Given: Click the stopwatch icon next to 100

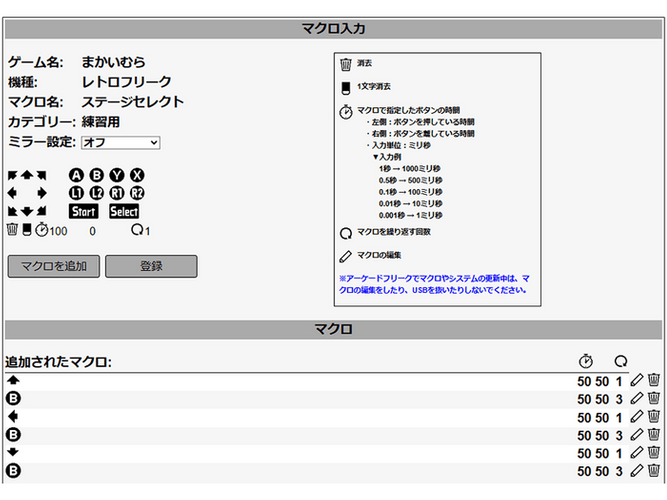Looking at the screenshot, I should [41, 230].
